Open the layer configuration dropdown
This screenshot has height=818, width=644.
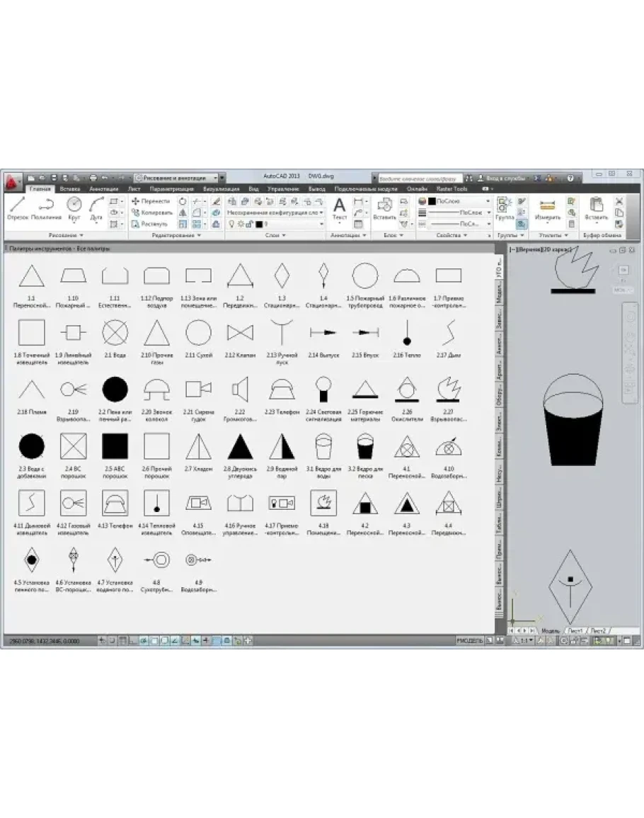click(276, 212)
